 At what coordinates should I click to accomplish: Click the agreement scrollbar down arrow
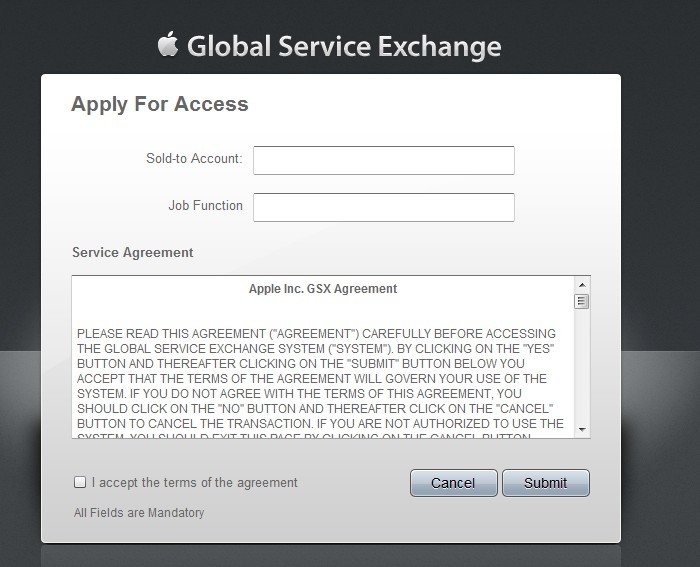(x=582, y=429)
